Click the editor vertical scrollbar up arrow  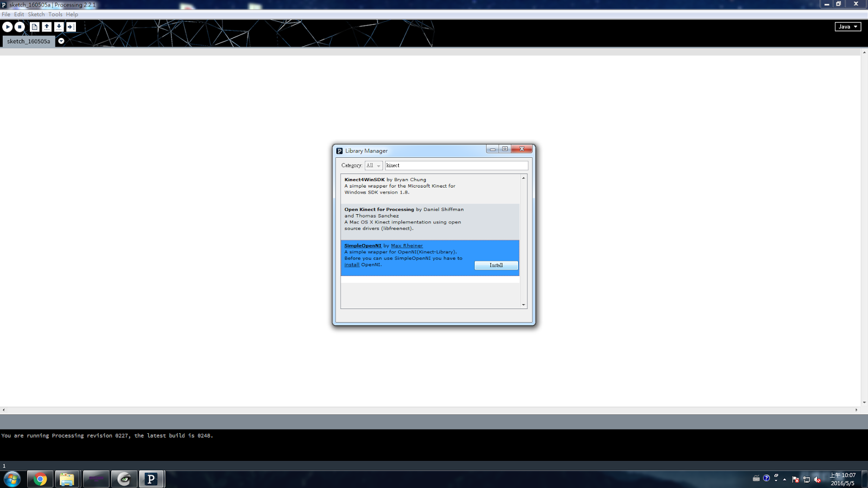coord(864,53)
